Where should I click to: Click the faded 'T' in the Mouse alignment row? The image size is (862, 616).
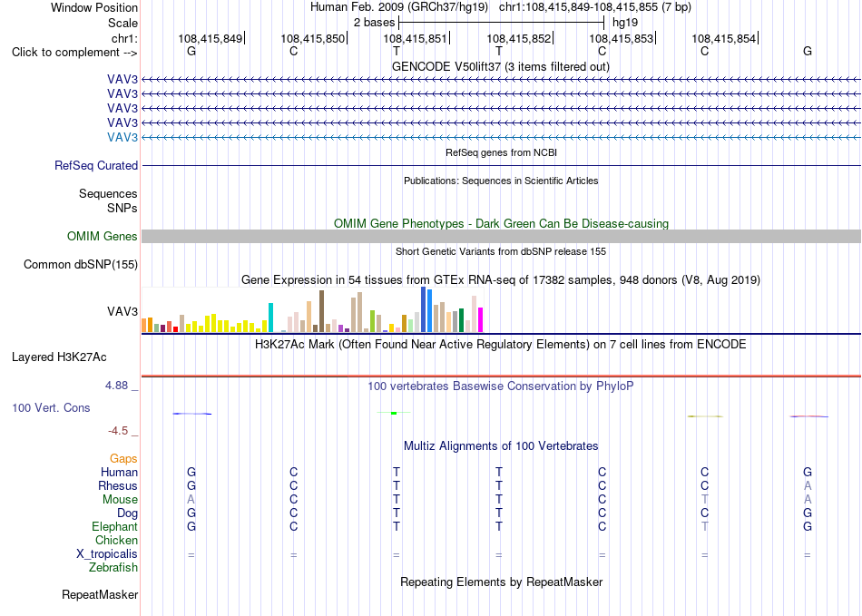(705, 500)
